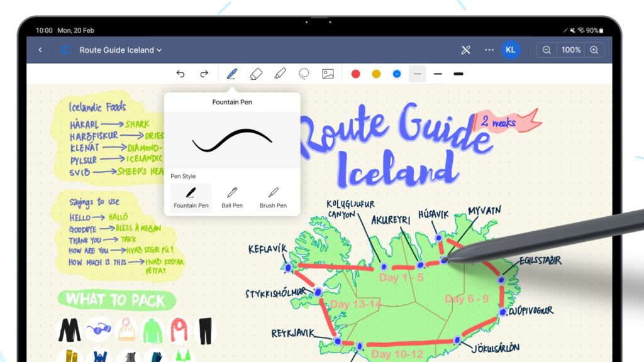
Task: Select the thickest stroke width
Action: click(458, 74)
